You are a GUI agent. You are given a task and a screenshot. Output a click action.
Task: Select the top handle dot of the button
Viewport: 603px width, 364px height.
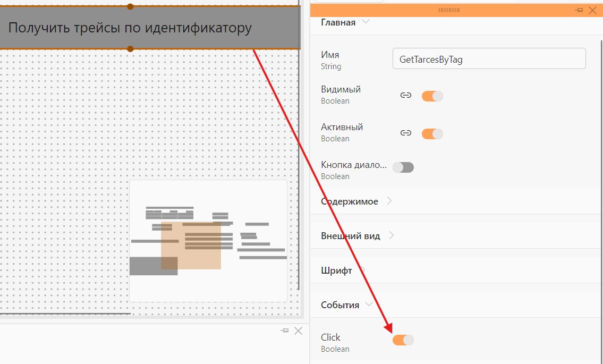pyautogui.click(x=130, y=6)
